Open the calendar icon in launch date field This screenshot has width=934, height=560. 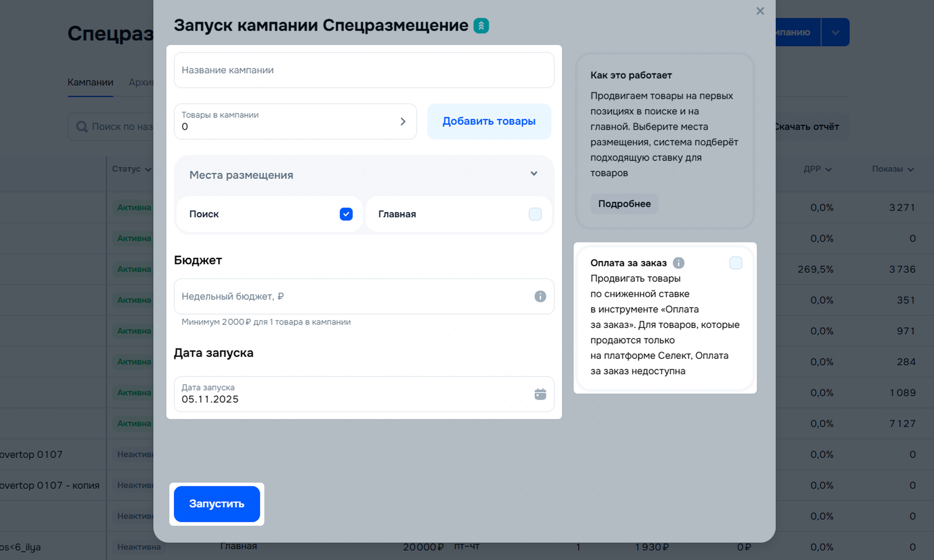[540, 394]
